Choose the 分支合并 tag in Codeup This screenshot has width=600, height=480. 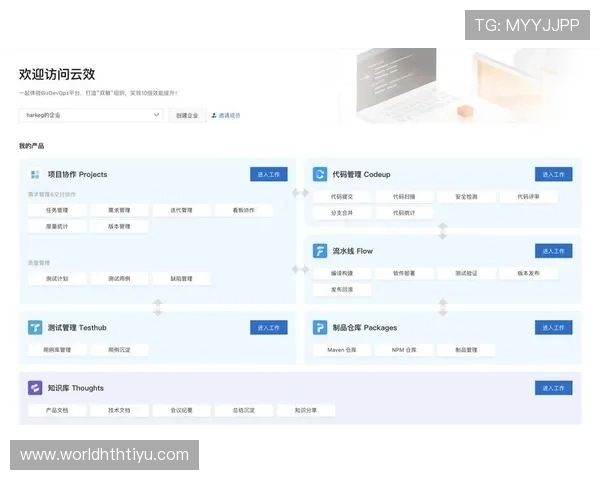(342, 213)
